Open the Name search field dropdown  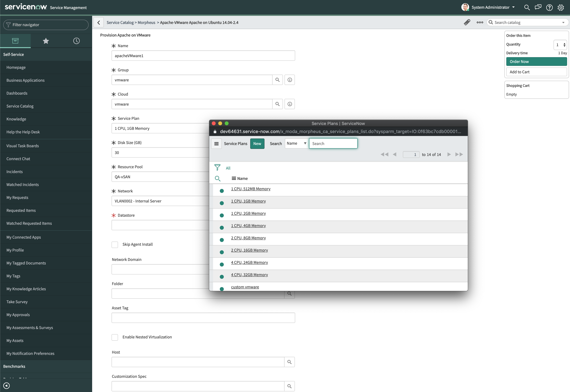pos(296,143)
